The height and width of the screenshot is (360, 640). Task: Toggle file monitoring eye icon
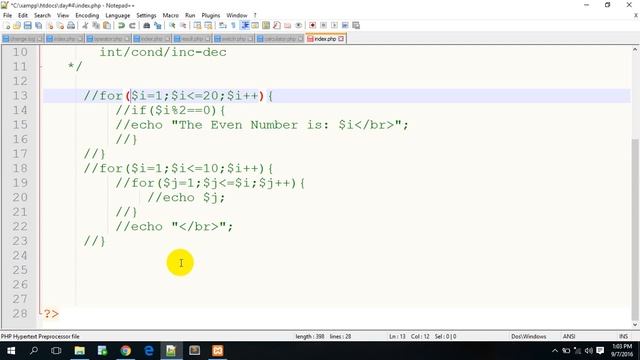pyautogui.click(x=299, y=25)
